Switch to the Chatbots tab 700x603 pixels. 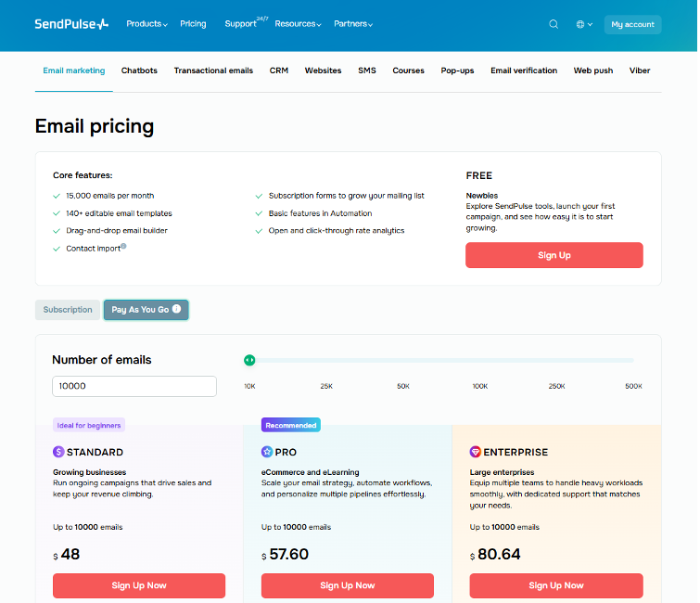point(139,71)
